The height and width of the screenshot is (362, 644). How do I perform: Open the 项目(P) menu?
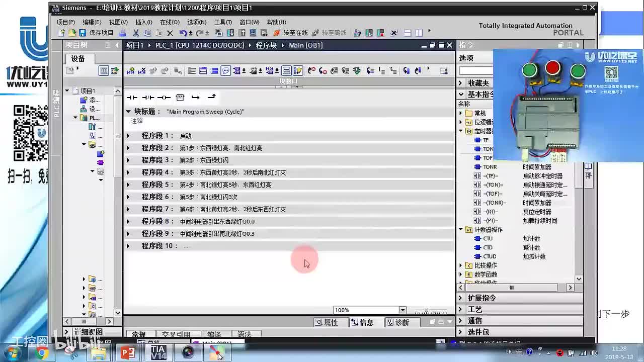(66, 22)
